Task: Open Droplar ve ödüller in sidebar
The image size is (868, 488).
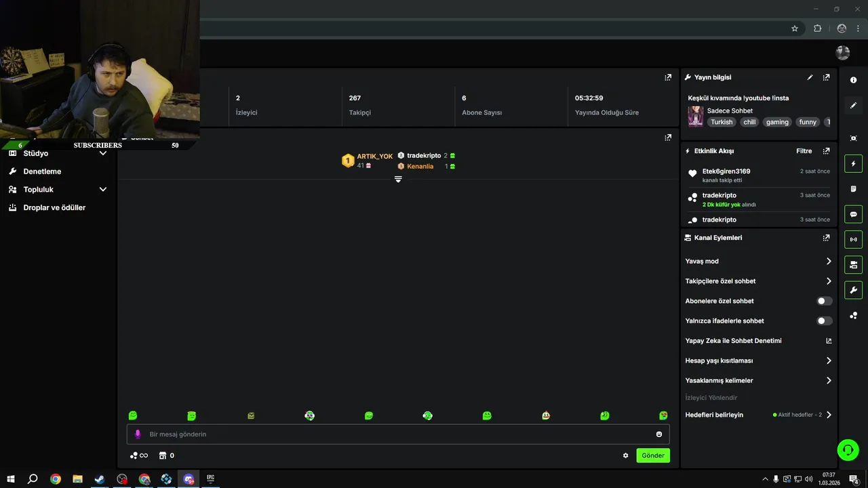Action: [54, 207]
